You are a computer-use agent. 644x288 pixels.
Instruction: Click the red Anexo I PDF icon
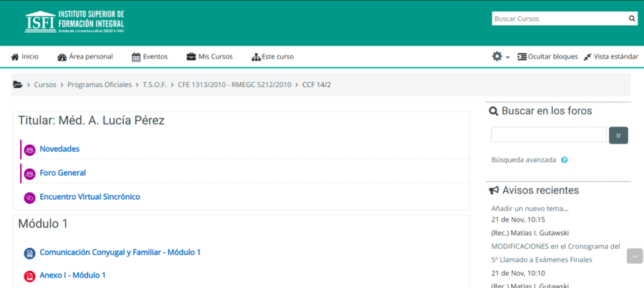pyautogui.click(x=29, y=276)
